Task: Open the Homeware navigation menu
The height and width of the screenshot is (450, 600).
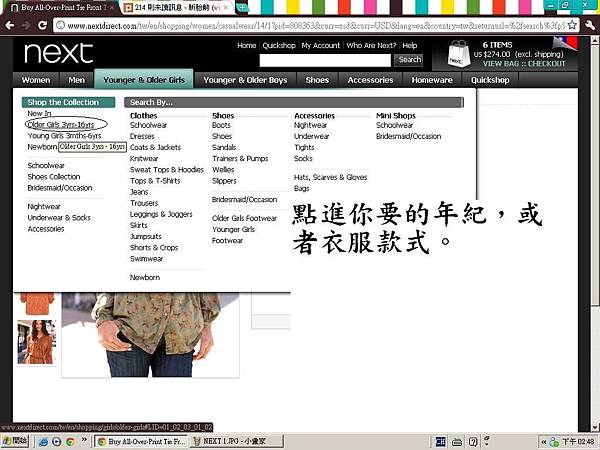Action: coord(432,80)
